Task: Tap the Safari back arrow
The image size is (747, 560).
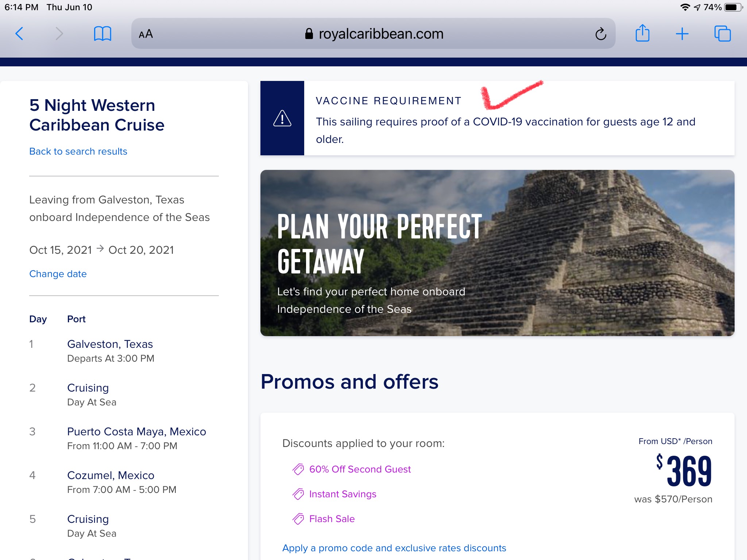Action: [20, 34]
